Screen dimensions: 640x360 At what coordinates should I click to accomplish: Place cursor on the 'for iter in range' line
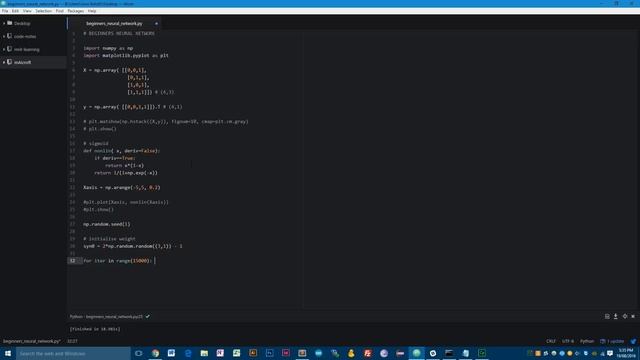(x=118, y=261)
